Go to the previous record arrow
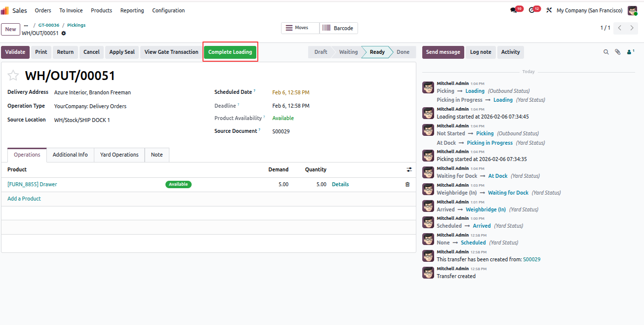 pos(620,28)
